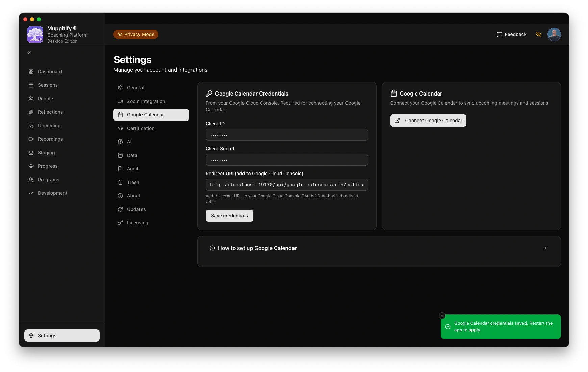588x372 pixels.
Task: Click the Development trend icon
Action: pyautogui.click(x=31, y=193)
